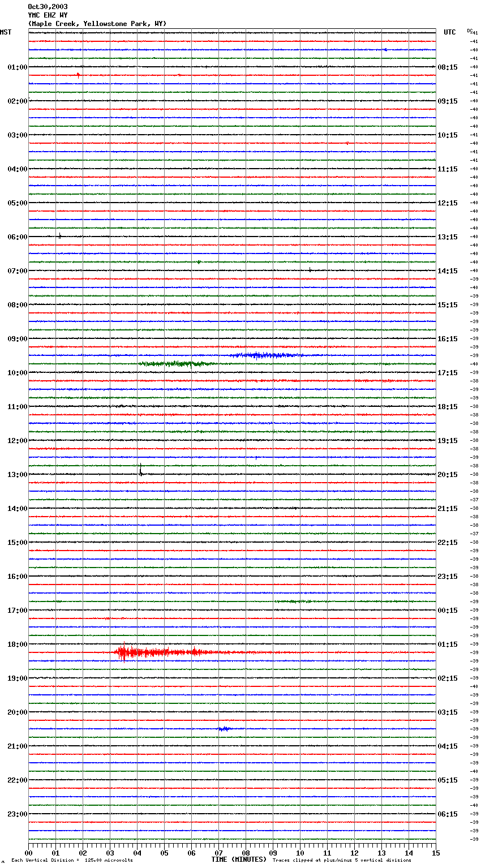The height and width of the screenshot is (868, 481).
Task: Click bottom axis minute label 00
Action: coord(29,853)
